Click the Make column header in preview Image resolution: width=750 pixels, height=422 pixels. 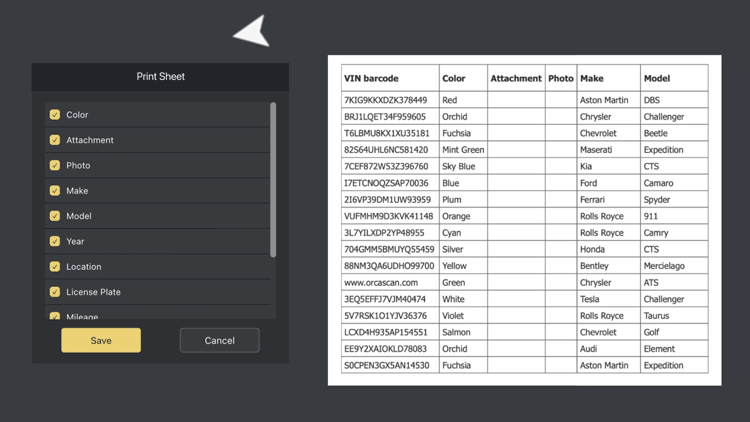click(609, 78)
